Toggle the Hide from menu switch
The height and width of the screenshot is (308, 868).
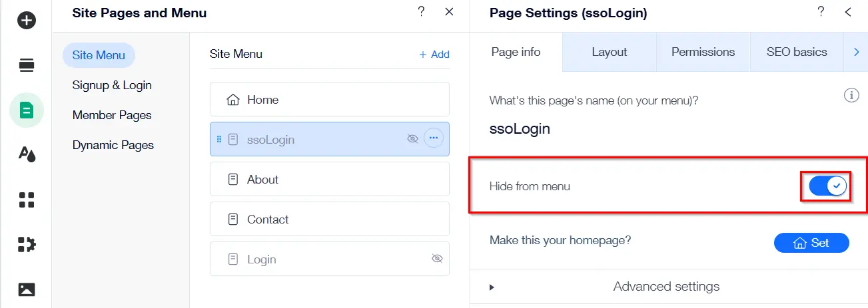point(828,186)
